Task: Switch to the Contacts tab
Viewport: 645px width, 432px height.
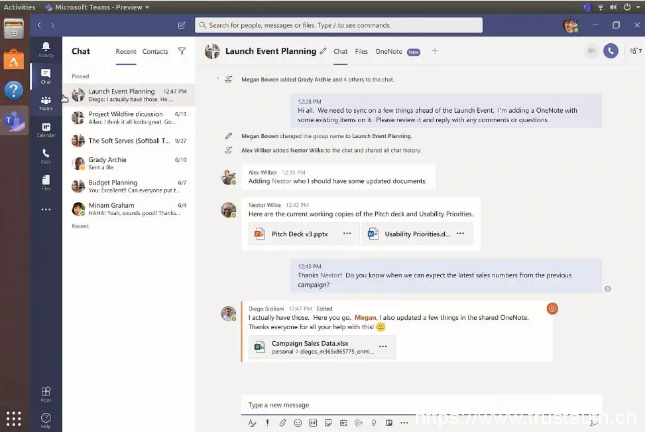Action: coord(155,51)
